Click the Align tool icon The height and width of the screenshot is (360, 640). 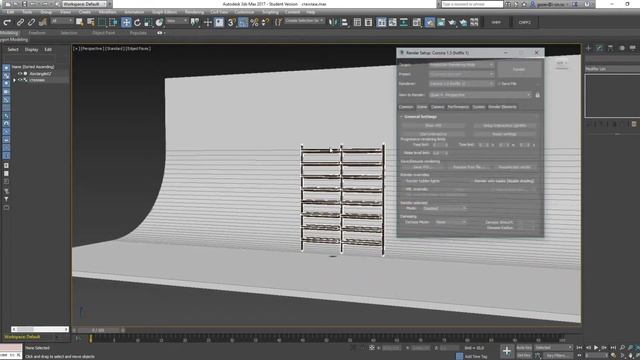[344, 22]
